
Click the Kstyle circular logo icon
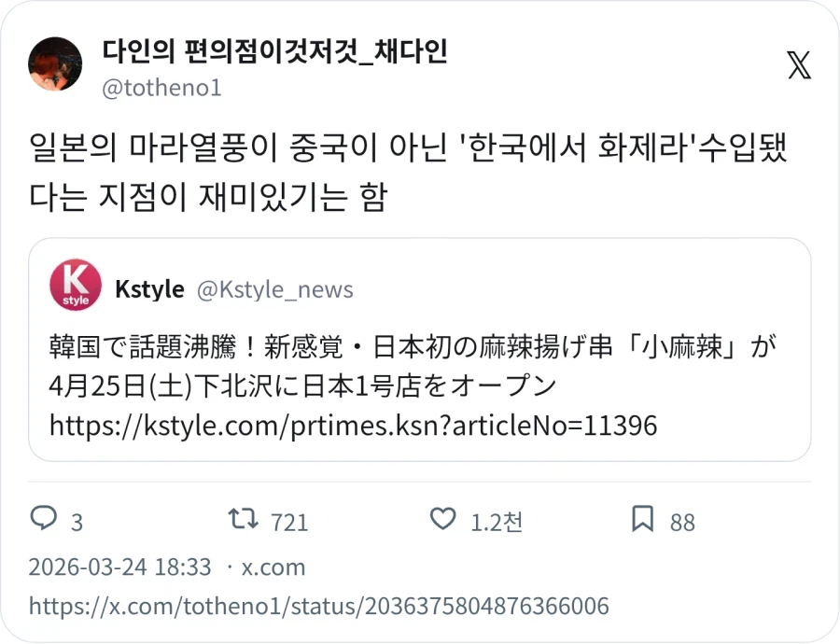(75, 287)
